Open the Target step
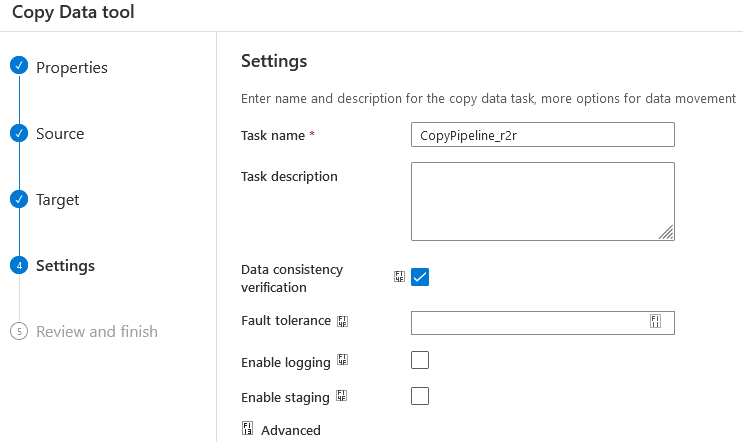This screenshot has height=442, width=743. tap(58, 200)
